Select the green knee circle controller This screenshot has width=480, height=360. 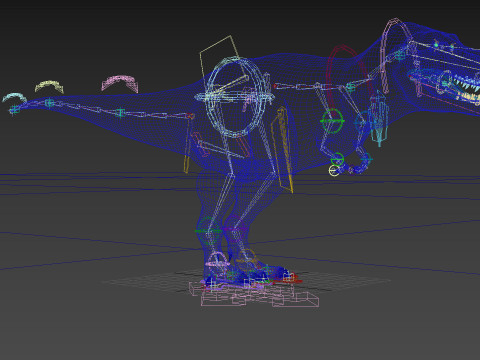tap(208, 230)
